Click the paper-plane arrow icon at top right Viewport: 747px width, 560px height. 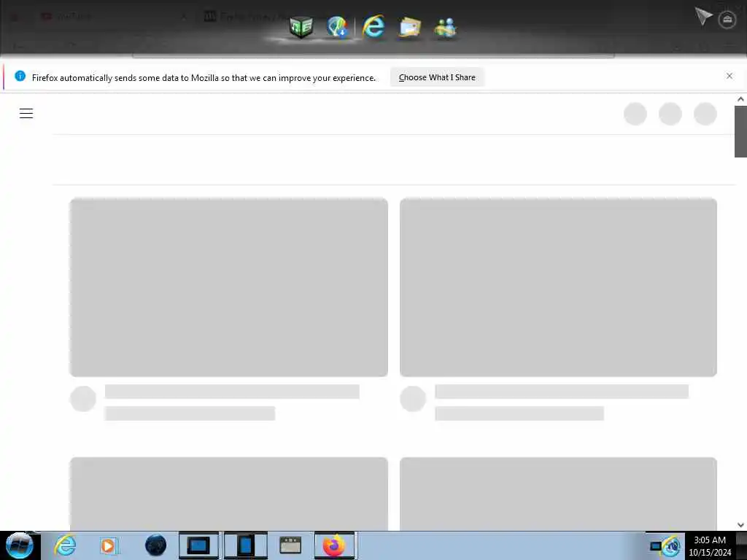703,16
